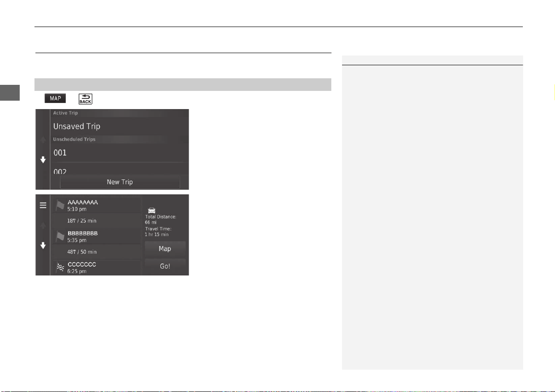Viewport: 555px width, 392px height.
Task: Select the Unsaved Trip entry
Action: point(119,126)
